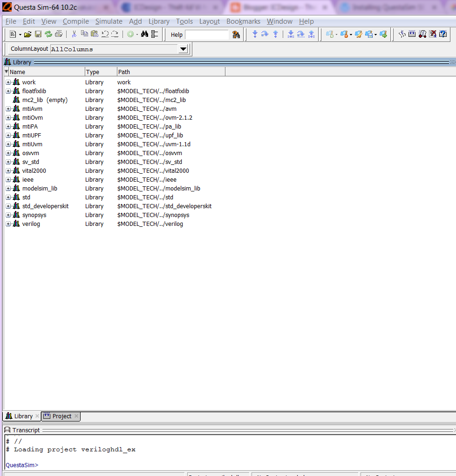Expand the verilog library node
Screen dimensions: 456x476
[8, 224]
